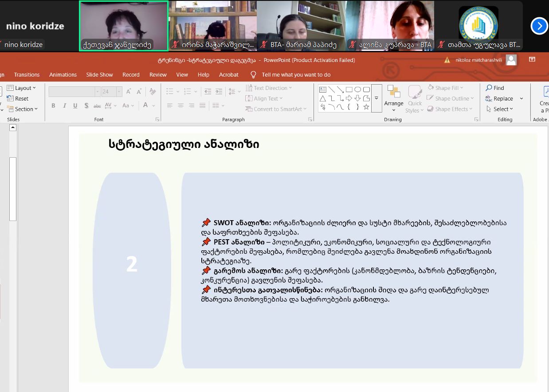Click the Find button in Editing

tap(495, 88)
